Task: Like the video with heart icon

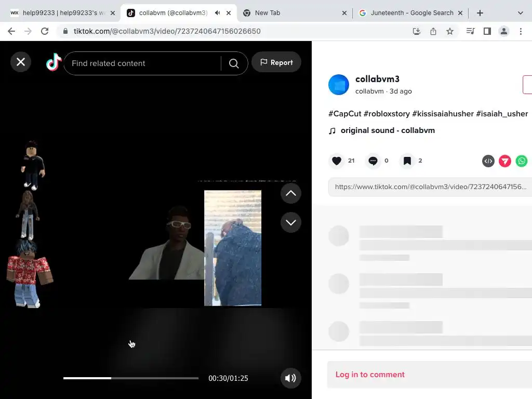Action: pyautogui.click(x=337, y=161)
